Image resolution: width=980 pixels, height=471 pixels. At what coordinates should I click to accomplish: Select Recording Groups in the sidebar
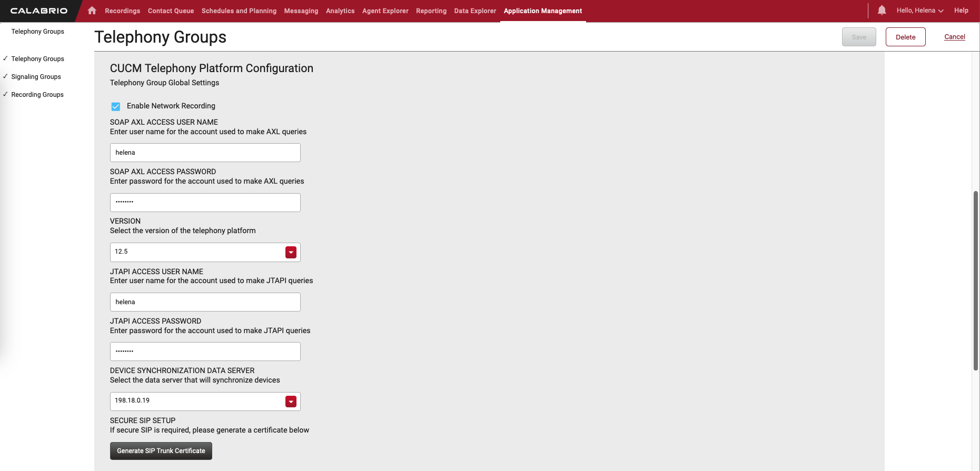click(37, 95)
